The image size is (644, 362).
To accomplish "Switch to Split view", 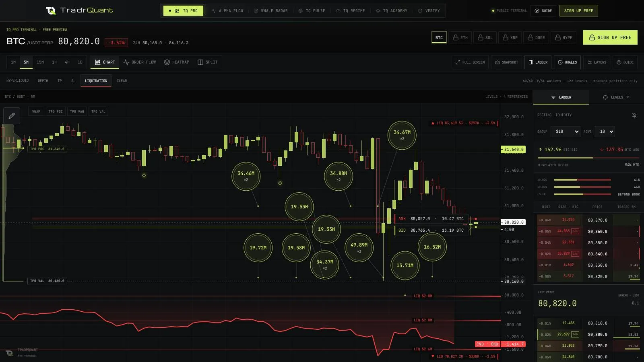I will coord(208,62).
